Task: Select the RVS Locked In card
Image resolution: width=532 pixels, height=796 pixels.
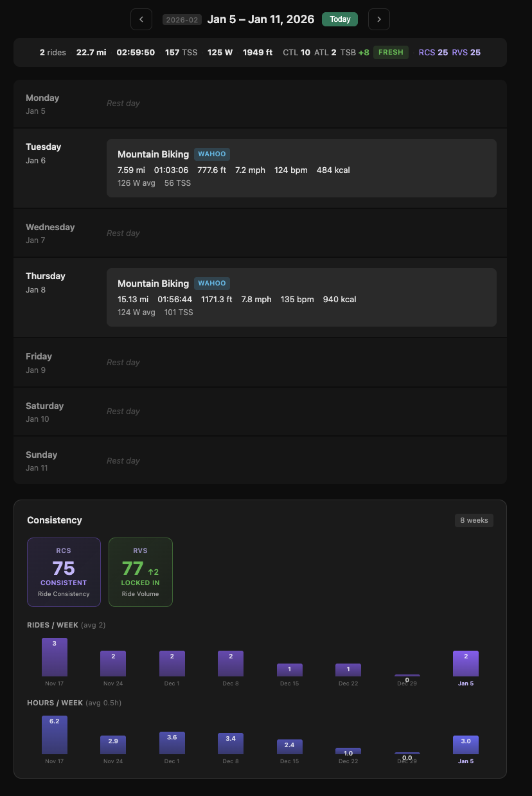Action: (x=140, y=572)
